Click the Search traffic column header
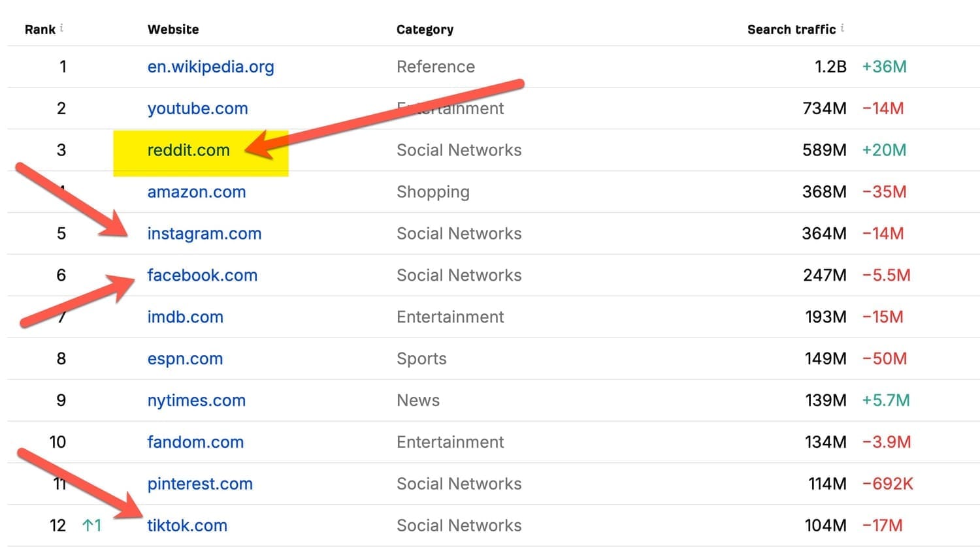The image size is (980, 551). 791,29
